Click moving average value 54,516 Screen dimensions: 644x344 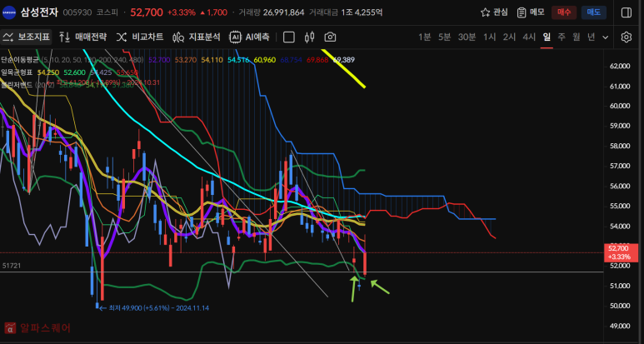238,60
